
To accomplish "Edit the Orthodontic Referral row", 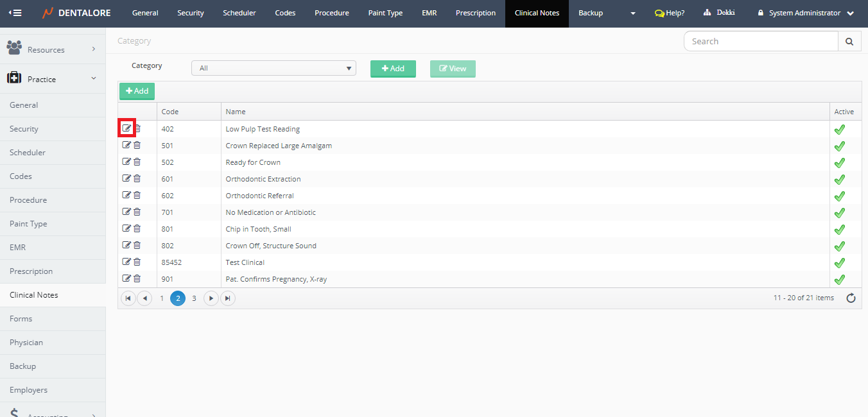I will (x=126, y=195).
